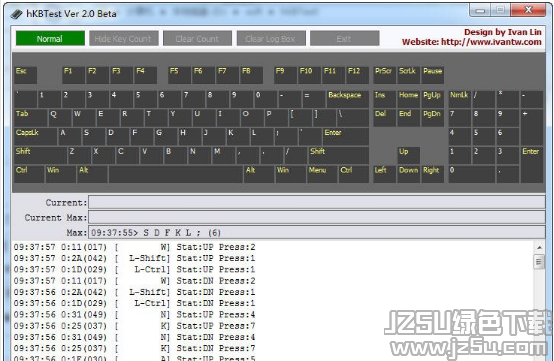
Task: Open the ivantw.com website link
Action: point(471,42)
